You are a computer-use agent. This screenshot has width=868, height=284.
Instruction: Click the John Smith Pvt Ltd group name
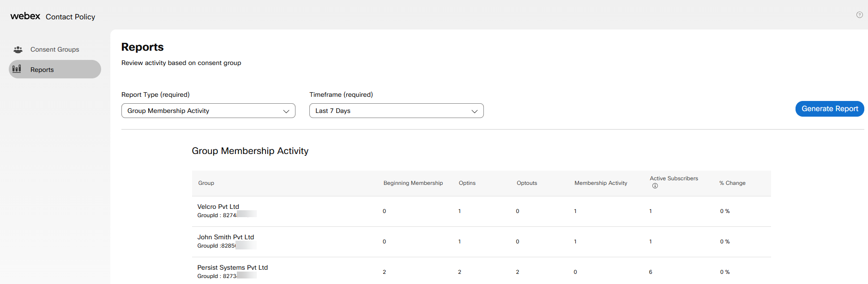point(225,237)
